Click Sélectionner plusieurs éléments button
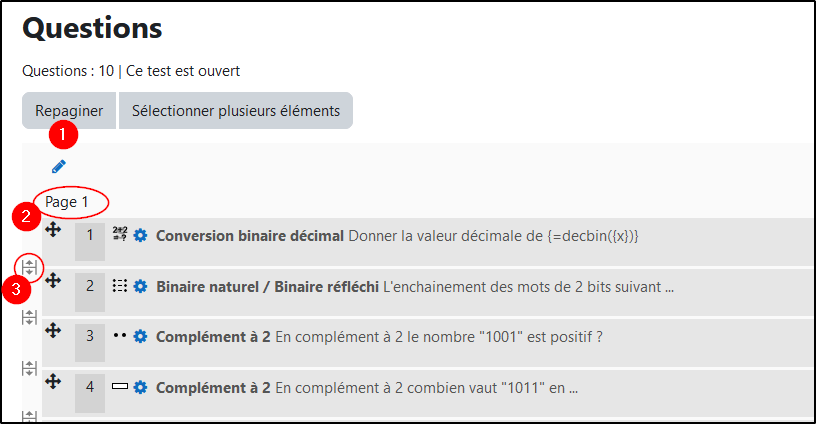Image resolution: width=816 pixels, height=424 pixels. pos(235,111)
